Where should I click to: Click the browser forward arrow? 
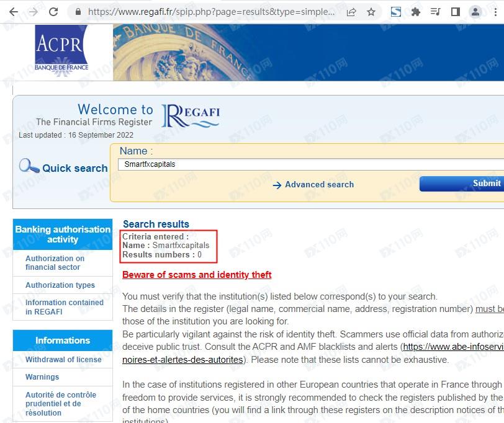click(34, 12)
